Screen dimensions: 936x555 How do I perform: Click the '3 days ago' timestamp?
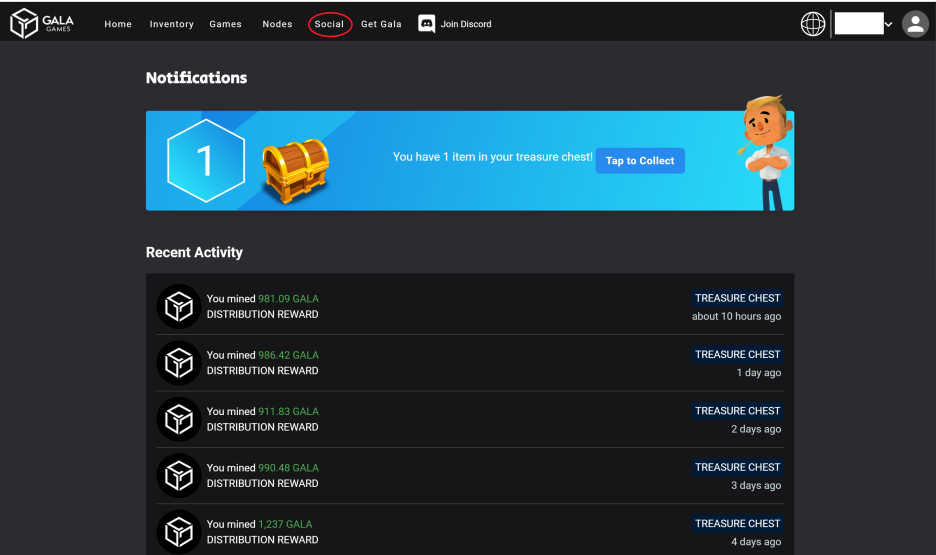756,486
